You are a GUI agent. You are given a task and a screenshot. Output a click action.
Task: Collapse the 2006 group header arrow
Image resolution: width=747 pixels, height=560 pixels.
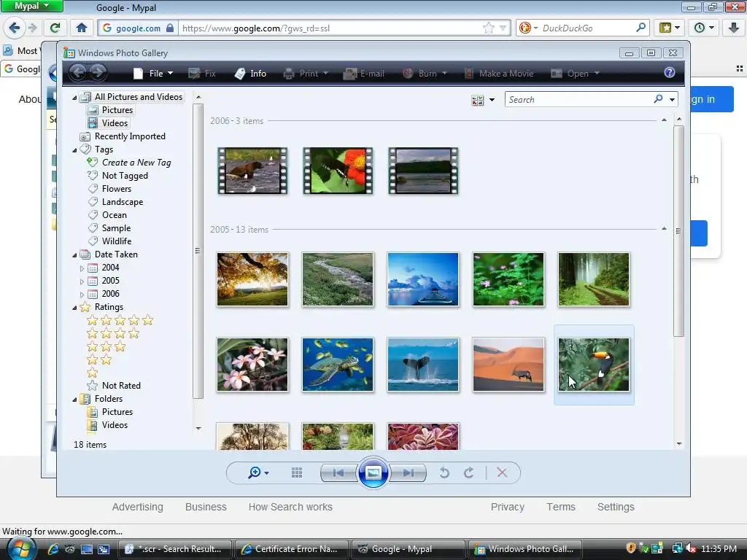click(x=664, y=120)
